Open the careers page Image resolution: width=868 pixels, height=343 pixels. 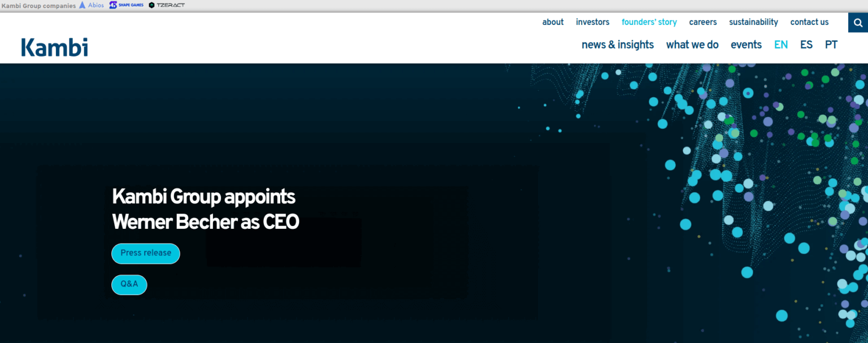(702, 22)
